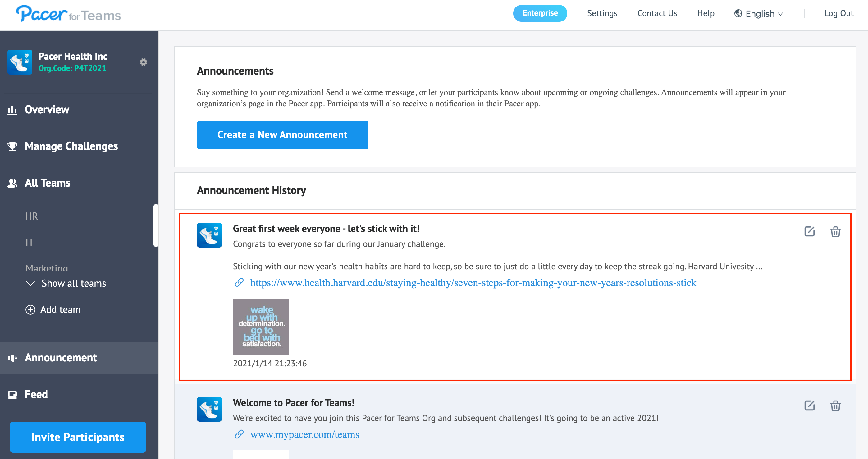Screen dimensions: 868x459
Task: Click the avatar on 'Great first week' post
Action: (209, 235)
